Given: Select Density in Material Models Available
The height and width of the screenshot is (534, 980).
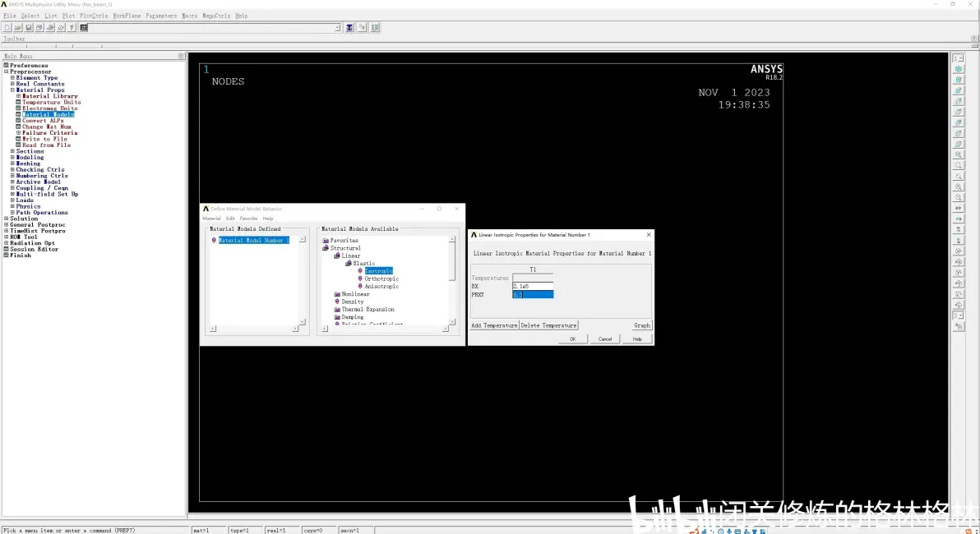Looking at the screenshot, I should coord(353,302).
